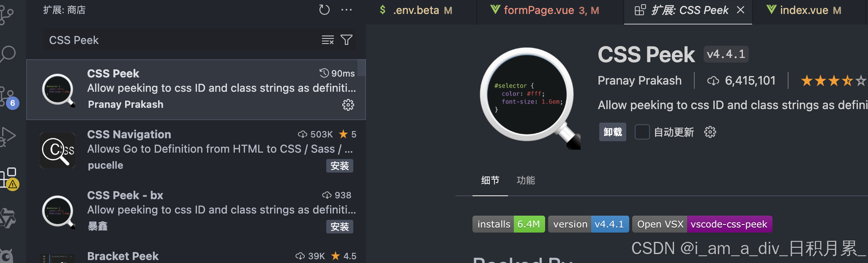This screenshot has width=868, height=263.
Task: Click the CSS Peek - bx extension icon
Action: click(58, 211)
